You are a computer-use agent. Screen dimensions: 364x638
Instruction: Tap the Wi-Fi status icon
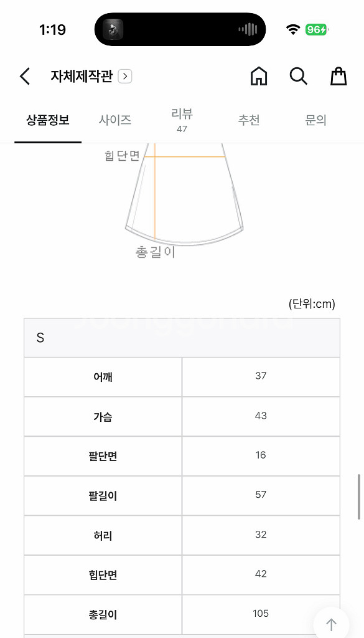click(x=291, y=29)
